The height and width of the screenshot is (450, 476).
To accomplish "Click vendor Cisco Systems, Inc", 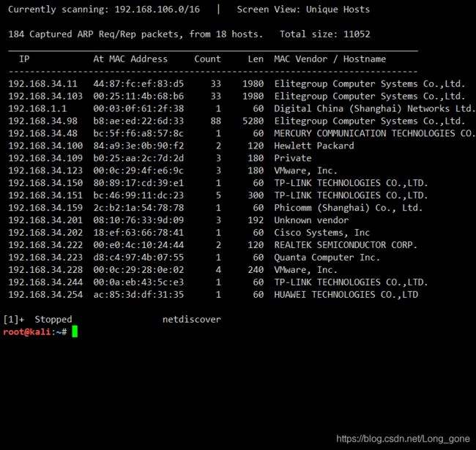I will [321, 233].
